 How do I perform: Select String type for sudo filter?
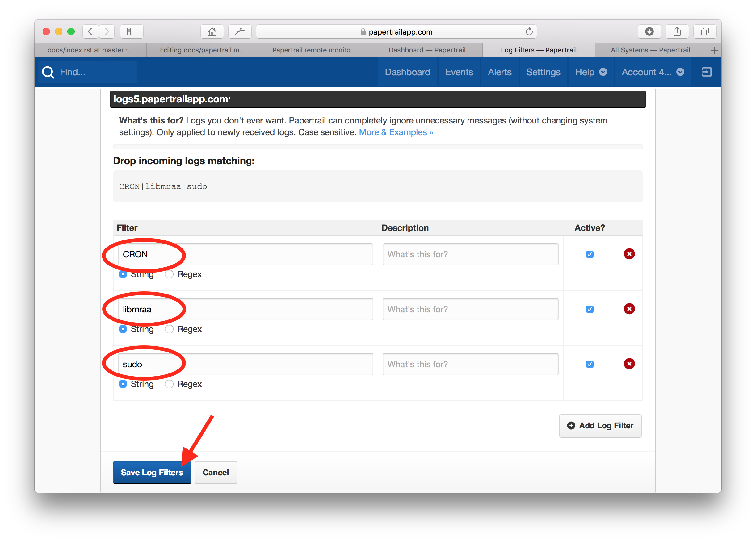point(123,384)
